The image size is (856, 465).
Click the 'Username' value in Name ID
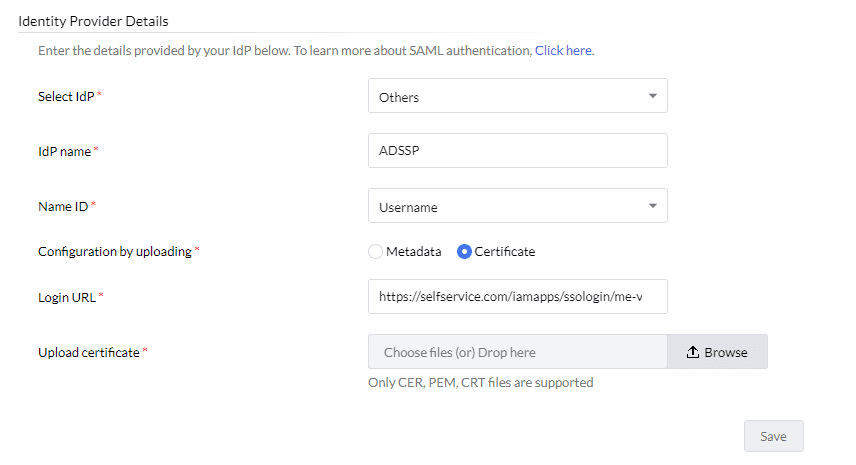pos(408,207)
